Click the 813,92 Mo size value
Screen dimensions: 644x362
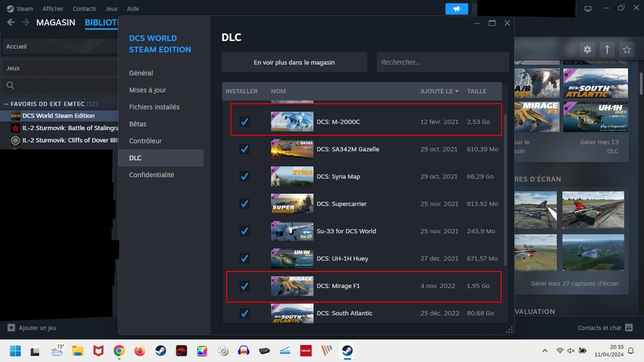(482, 204)
